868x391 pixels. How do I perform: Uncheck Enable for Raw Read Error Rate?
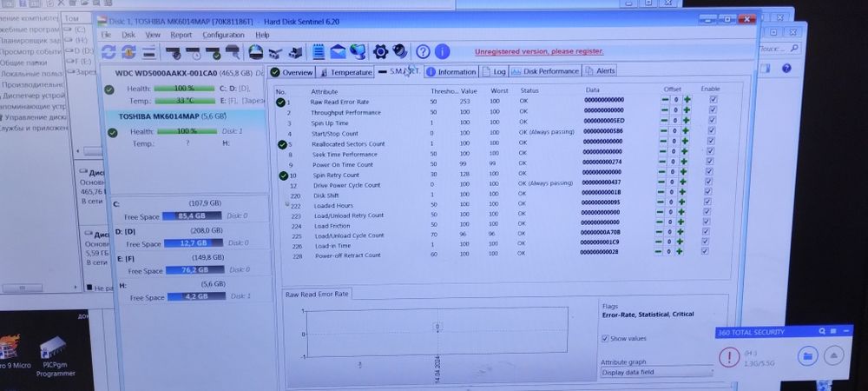pos(713,99)
